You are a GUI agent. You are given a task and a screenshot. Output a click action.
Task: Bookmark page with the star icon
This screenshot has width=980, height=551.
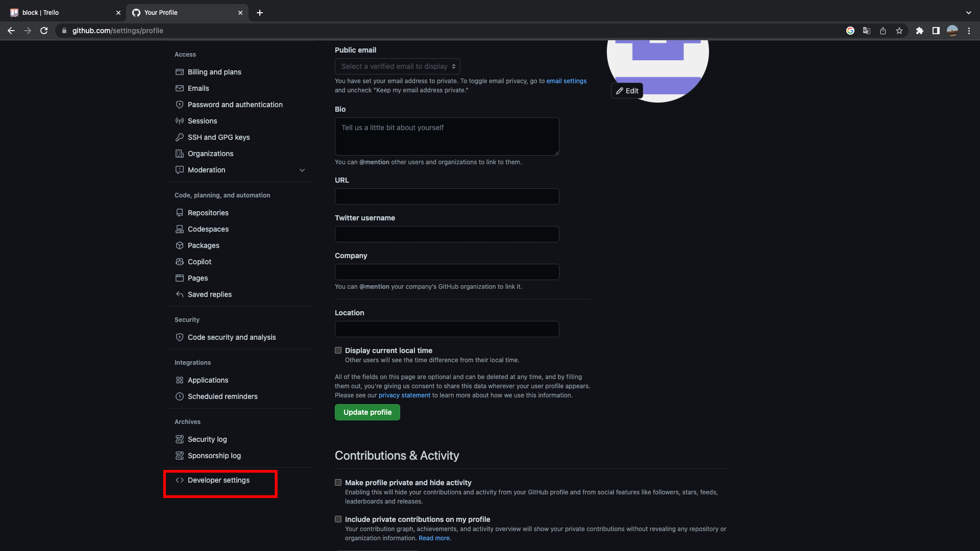pos(899,31)
